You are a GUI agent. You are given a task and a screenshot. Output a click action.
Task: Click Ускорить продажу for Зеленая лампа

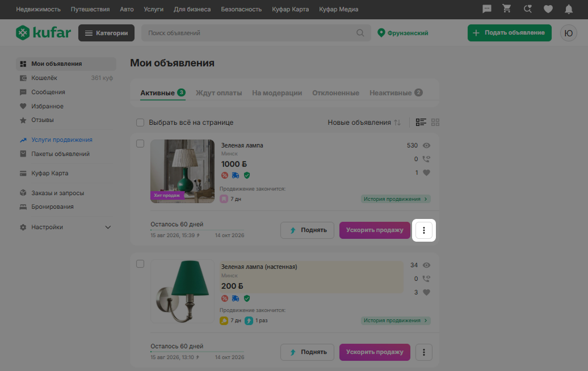pyautogui.click(x=375, y=230)
